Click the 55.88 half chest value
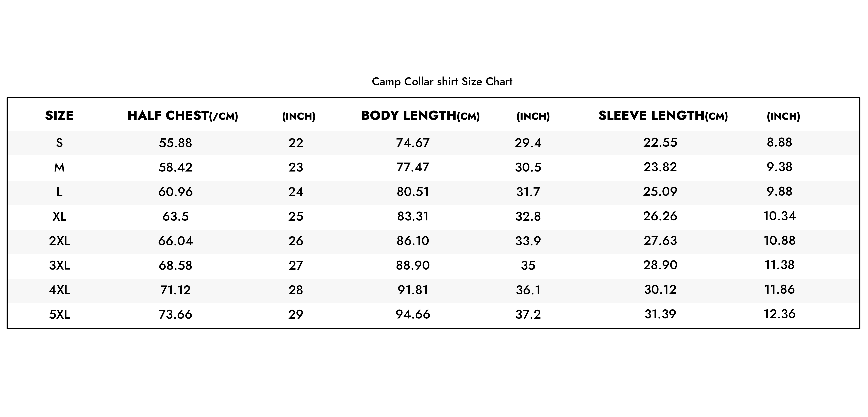 [x=175, y=143]
